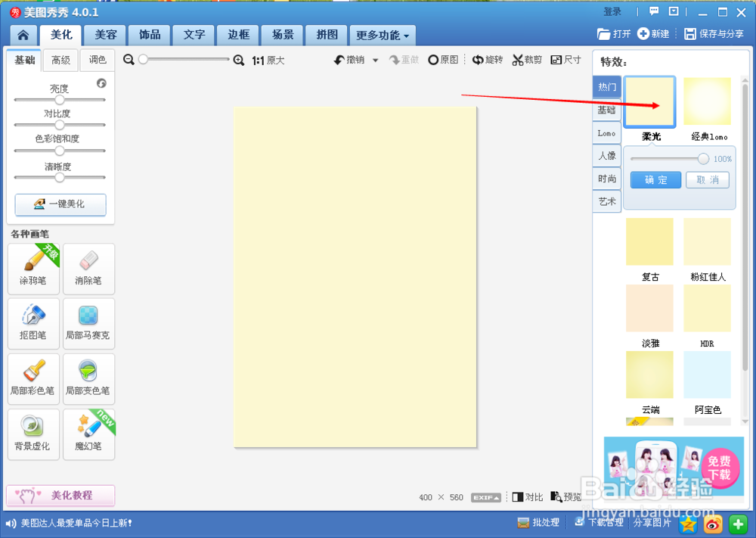
Task: Click the 登录 login link
Action: (x=612, y=11)
